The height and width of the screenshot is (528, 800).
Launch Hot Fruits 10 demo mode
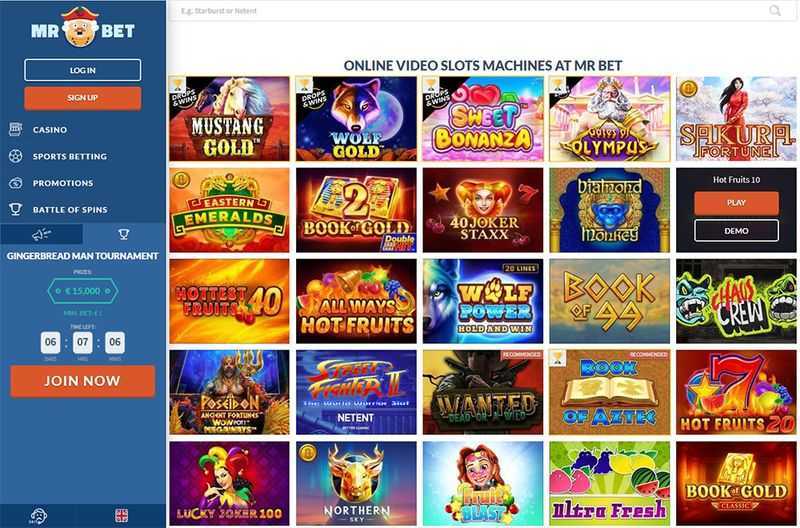736,231
